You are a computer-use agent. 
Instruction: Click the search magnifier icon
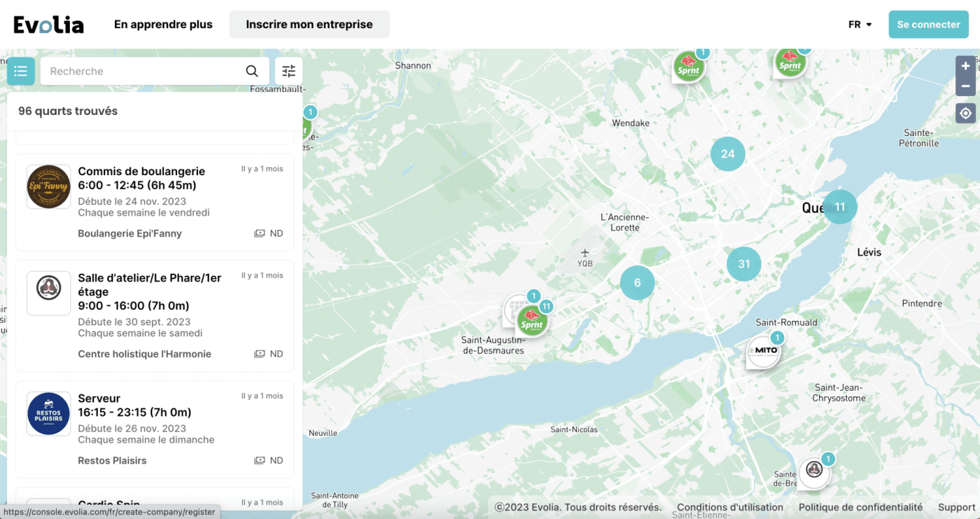(252, 71)
